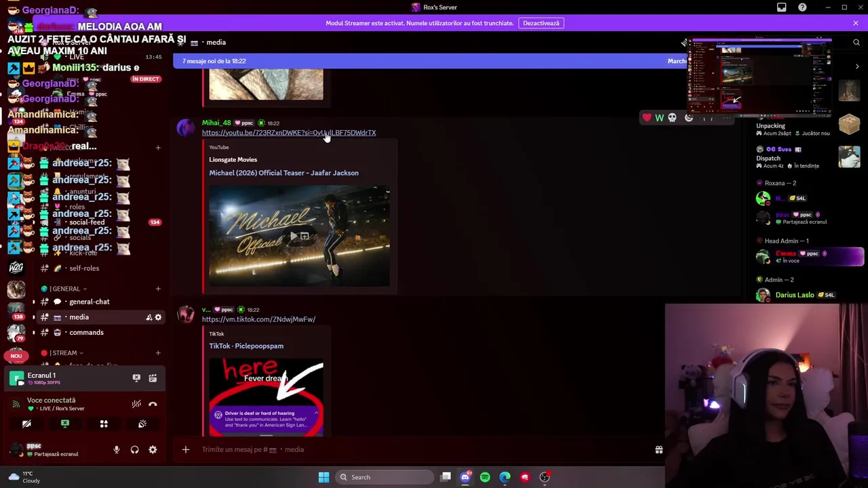Click the NOU new mentions pill
The image size is (868, 488).
(x=16, y=356)
